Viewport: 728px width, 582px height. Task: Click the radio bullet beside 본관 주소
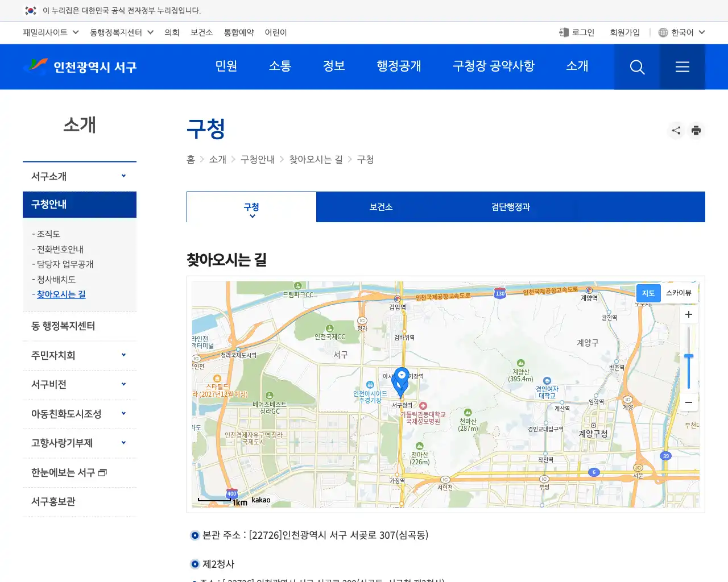click(195, 535)
